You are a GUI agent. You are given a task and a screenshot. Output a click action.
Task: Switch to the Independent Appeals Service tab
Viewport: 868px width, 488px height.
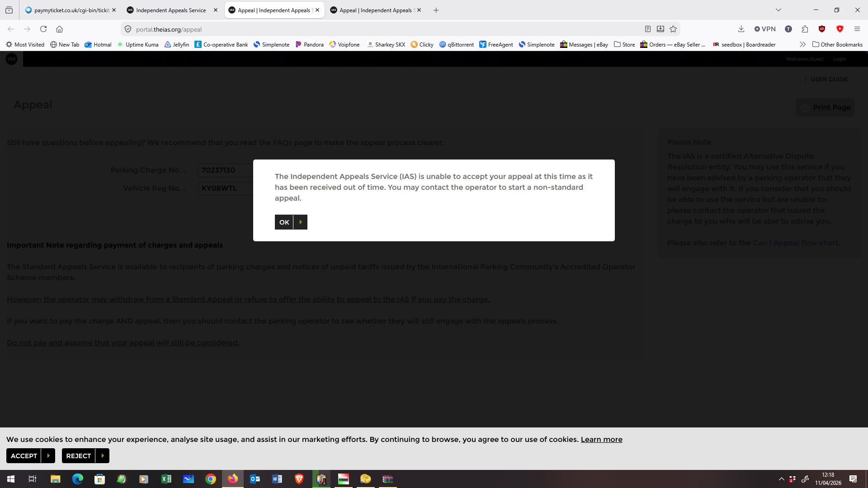pyautogui.click(x=171, y=10)
